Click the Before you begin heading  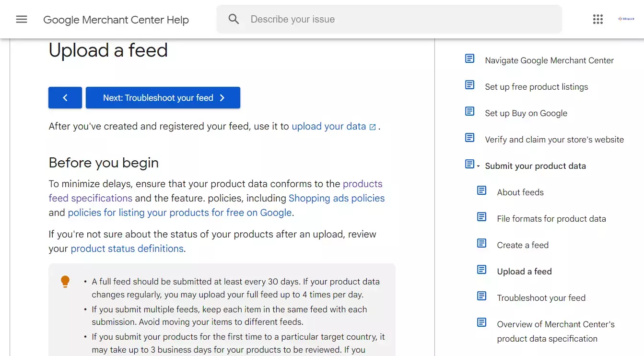(104, 163)
